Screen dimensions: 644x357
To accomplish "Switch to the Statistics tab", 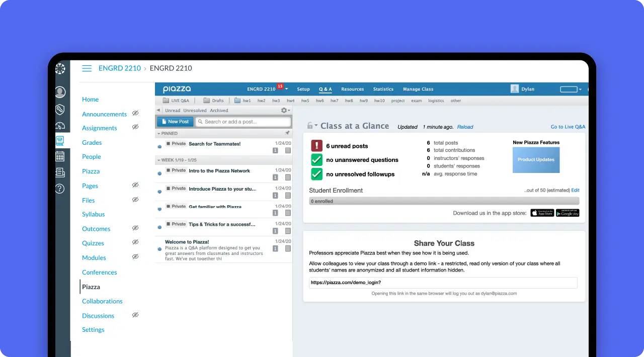I will coord(383,90).
